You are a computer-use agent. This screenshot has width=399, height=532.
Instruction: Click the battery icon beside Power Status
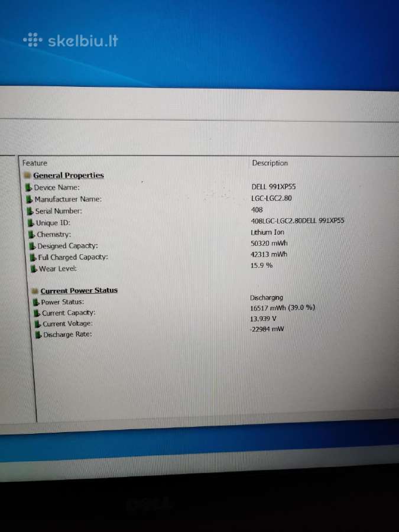pyautogui.click(x=36, y=302)
